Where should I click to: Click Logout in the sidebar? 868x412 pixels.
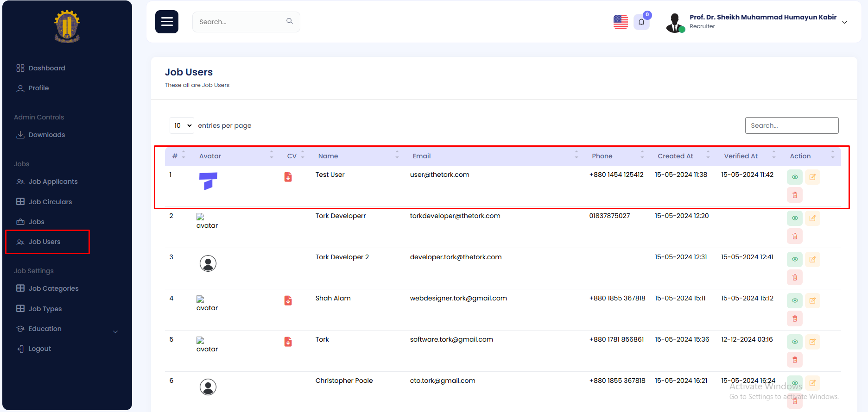pos(39,349)
